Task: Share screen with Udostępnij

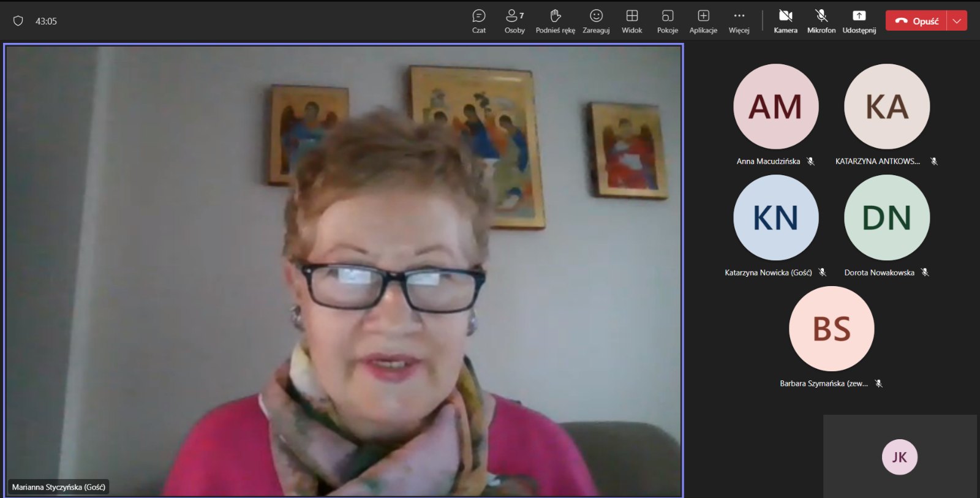Action: [x=859, y=21]
